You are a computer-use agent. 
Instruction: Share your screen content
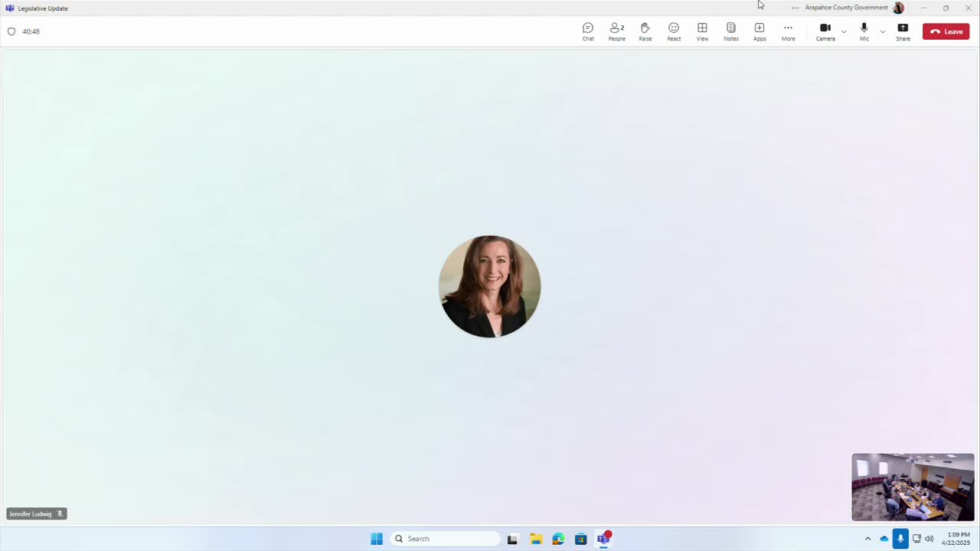(x=903, y=31)
